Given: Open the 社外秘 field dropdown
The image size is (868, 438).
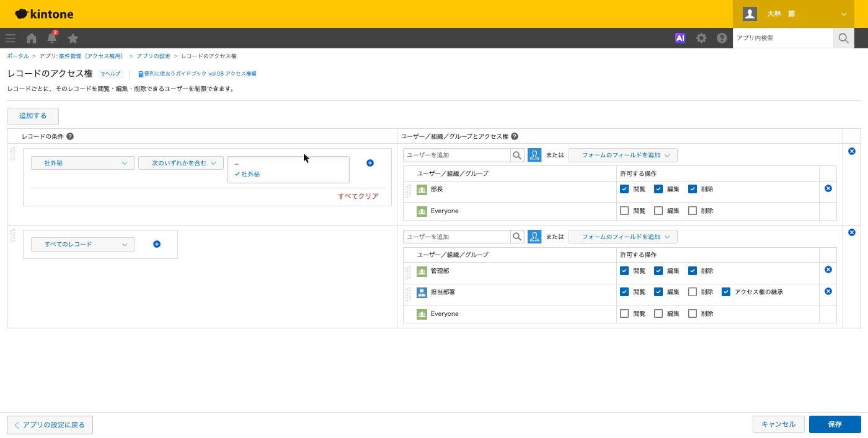Looking at the screenshot, I should 83,163.
